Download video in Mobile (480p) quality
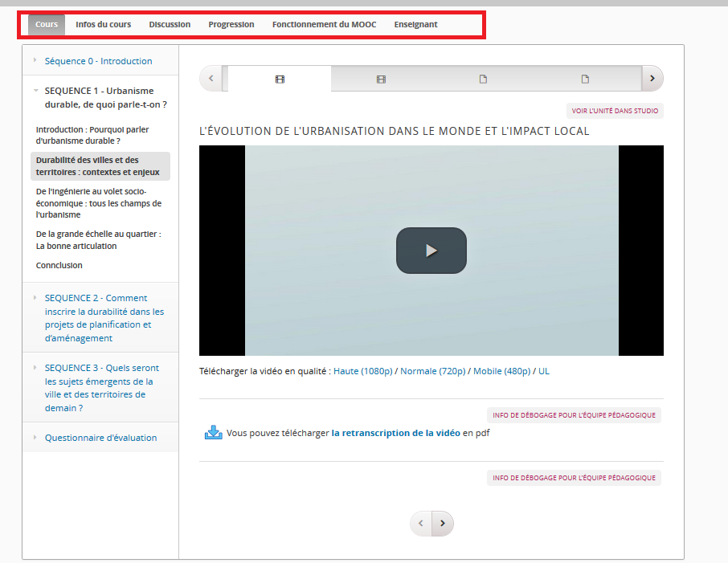The height and width of the screenshot is (563, 728). [502, 371]
